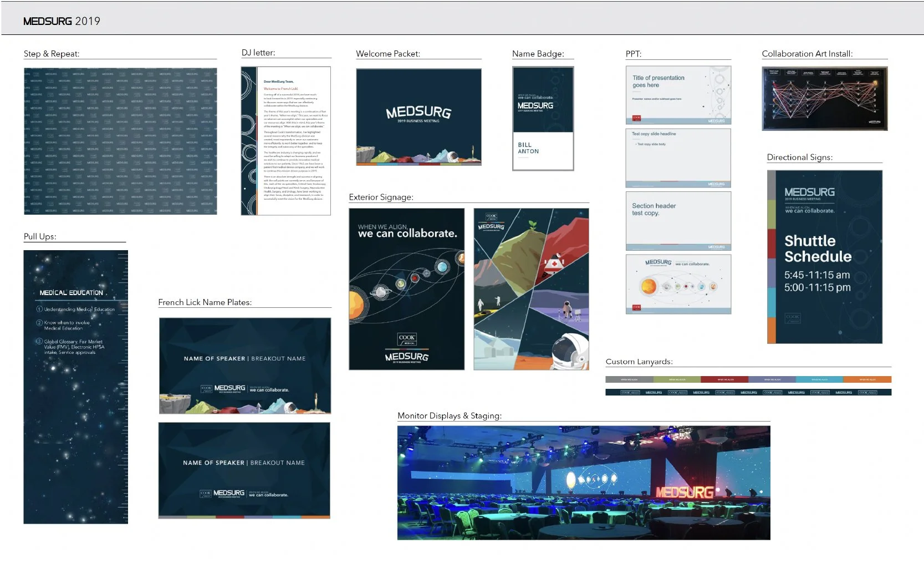This screenshot has width=924, height=578.
Task: Select the Step & Repeat pattern thumbnail
Action: pos(120,141)
